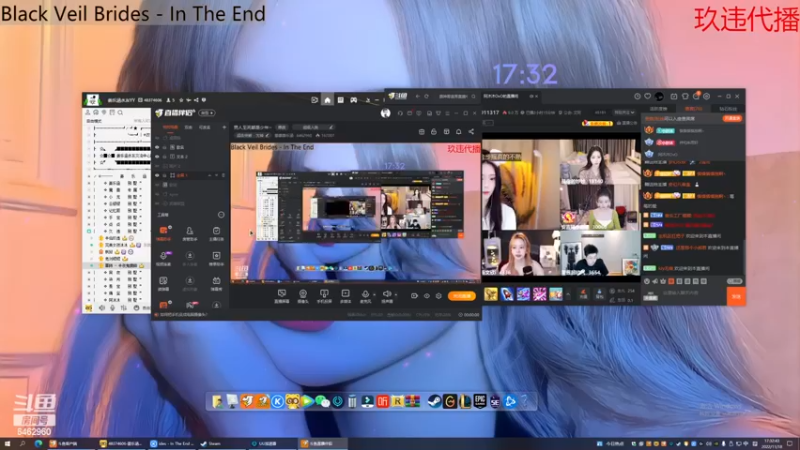Toggle the orange square in Douyu chat toolbar
The height and width of the screenshot is (450, 800).
pyautogui.click(x=671, y=281)
